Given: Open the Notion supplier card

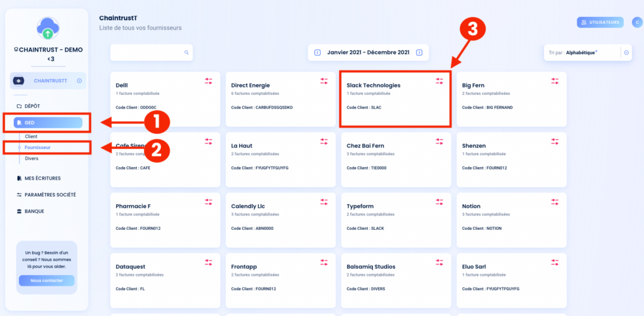Looking at the screenshot, I should coord(511,221).
